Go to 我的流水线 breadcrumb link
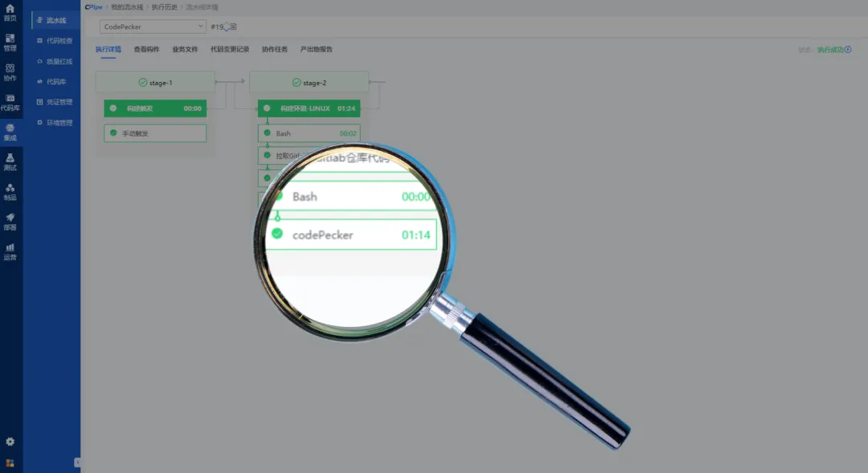The image size is (868, 473). (127, 7)
